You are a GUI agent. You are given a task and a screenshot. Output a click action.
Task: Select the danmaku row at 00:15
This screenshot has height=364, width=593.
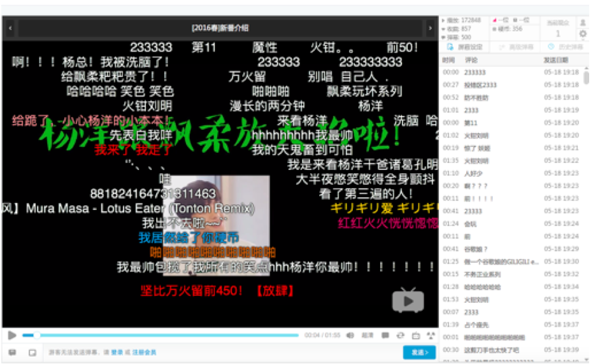point(511,274)
